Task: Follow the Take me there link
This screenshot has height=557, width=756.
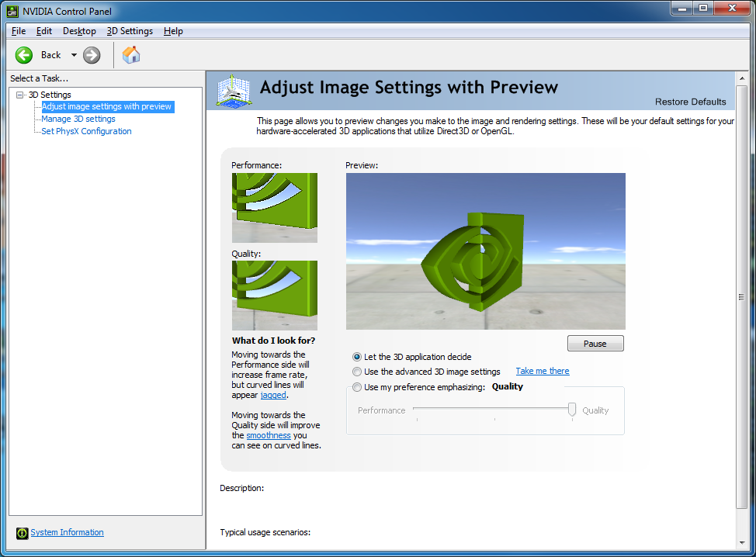Action: pos(543,371)
